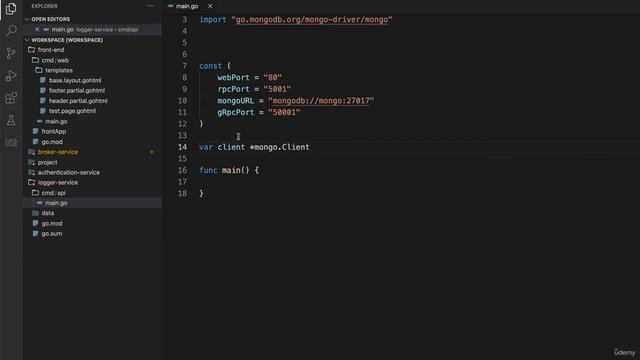Open test.page.gohtml file
Viewport: 640px width, 360px height.
(72, 111)
